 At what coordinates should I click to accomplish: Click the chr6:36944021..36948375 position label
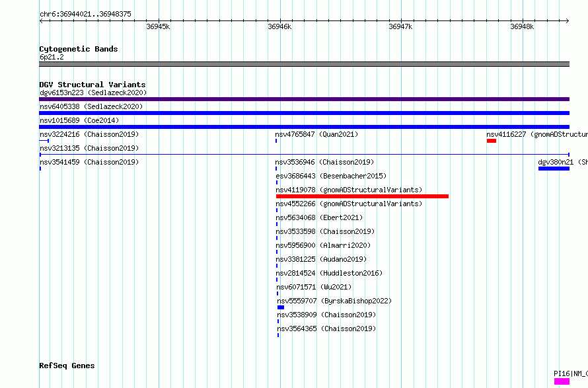(85, 14)
